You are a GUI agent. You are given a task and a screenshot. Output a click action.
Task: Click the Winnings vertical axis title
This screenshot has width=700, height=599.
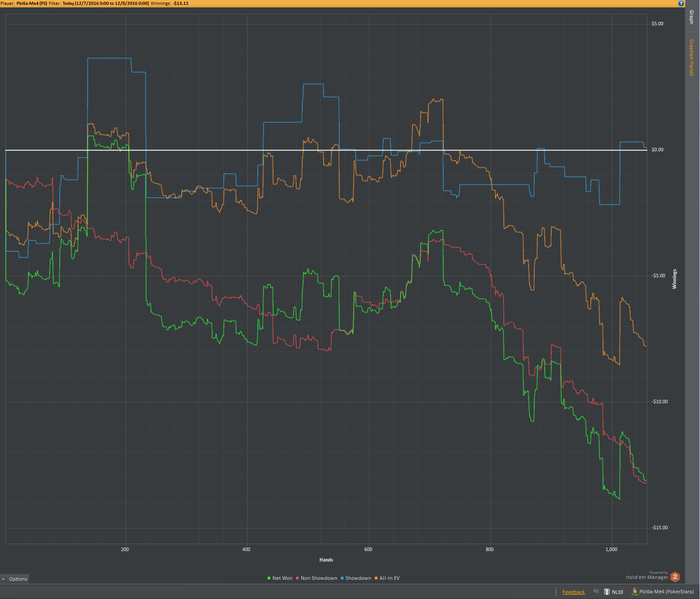(675, 279)
